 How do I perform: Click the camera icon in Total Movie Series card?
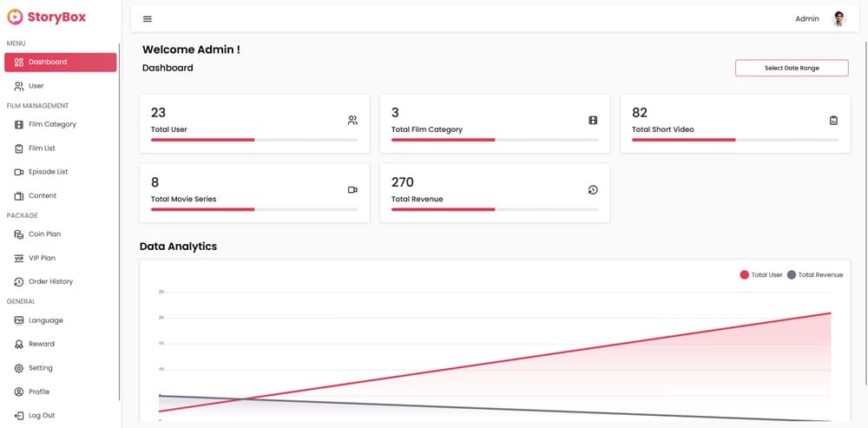pyautogui.click(x=352, y=190)
